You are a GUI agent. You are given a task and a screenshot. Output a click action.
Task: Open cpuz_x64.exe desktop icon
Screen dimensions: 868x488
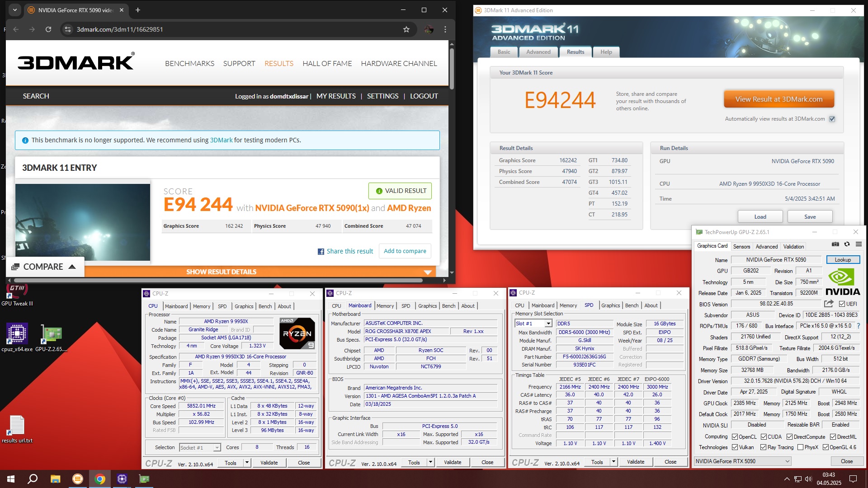[x=17, y=338]
